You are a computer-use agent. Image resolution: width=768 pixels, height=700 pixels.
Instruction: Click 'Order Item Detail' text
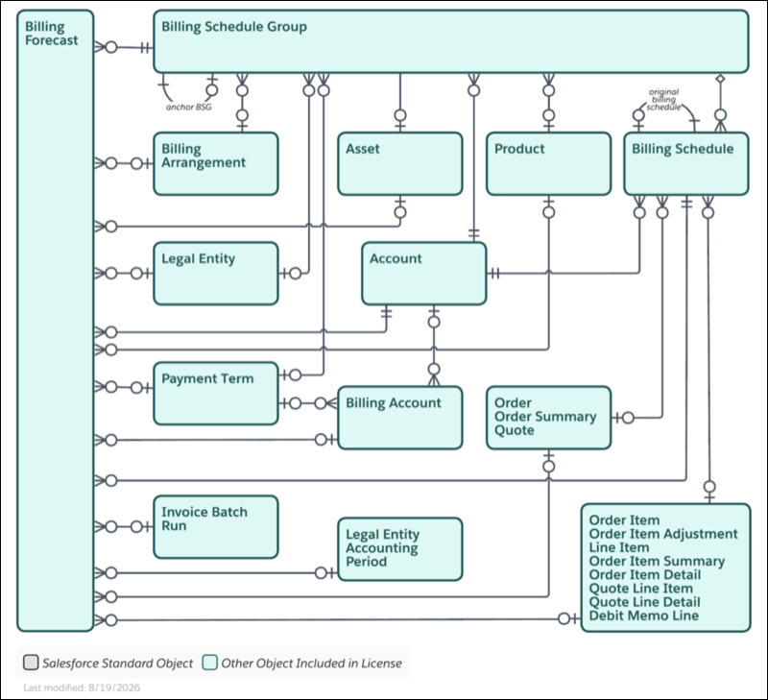tap(644, 574)
